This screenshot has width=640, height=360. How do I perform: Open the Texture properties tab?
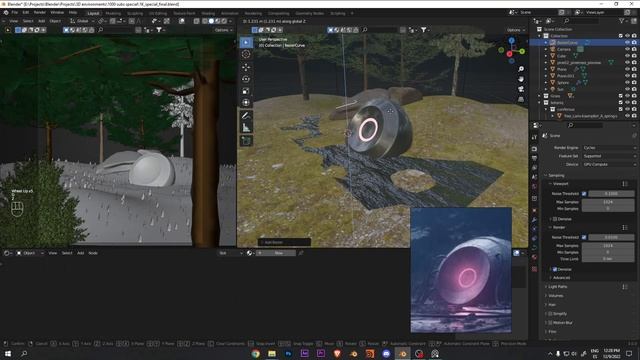tap(535, 269)
